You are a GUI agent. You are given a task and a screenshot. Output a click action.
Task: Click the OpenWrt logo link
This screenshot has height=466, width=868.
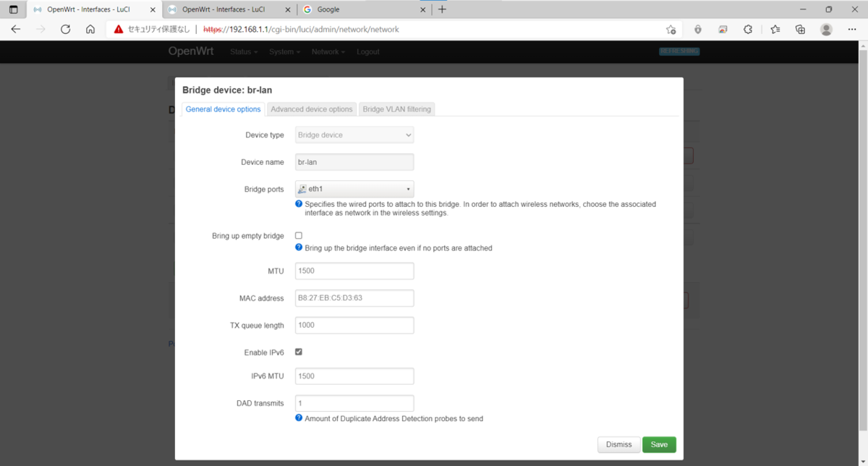(192, 51)
